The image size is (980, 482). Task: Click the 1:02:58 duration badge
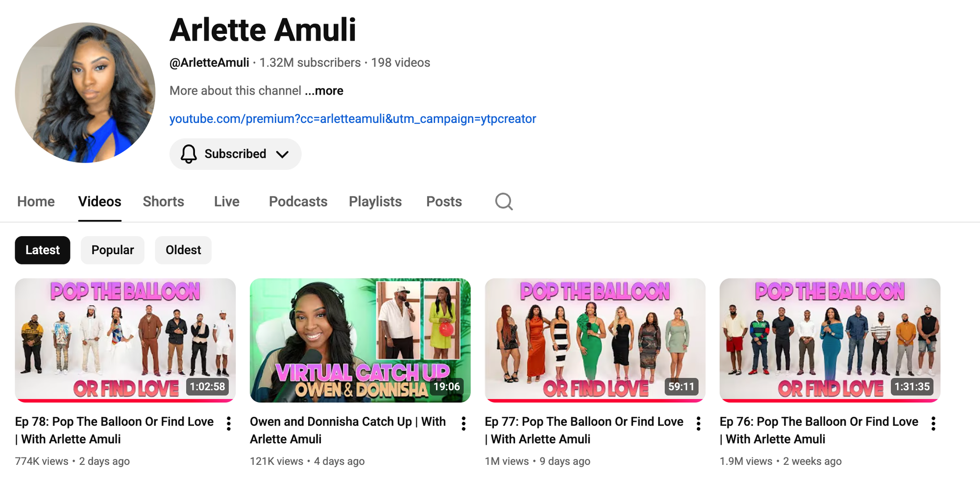207,386
